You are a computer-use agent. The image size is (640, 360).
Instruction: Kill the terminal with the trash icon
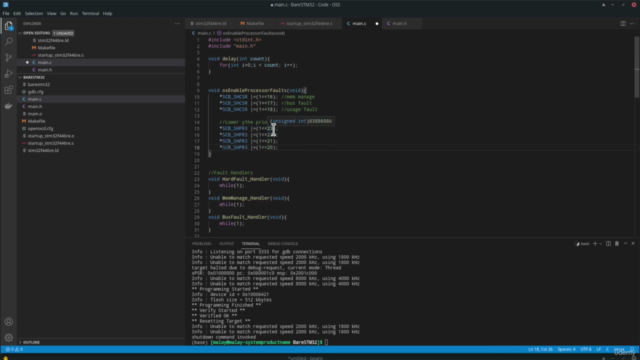tap(617, 244)
